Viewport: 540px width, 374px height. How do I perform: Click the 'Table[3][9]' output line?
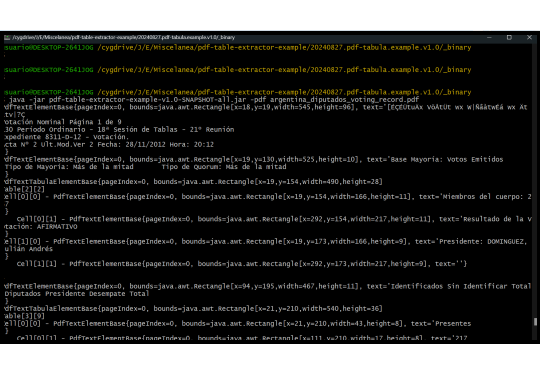[x=24, y=316]
